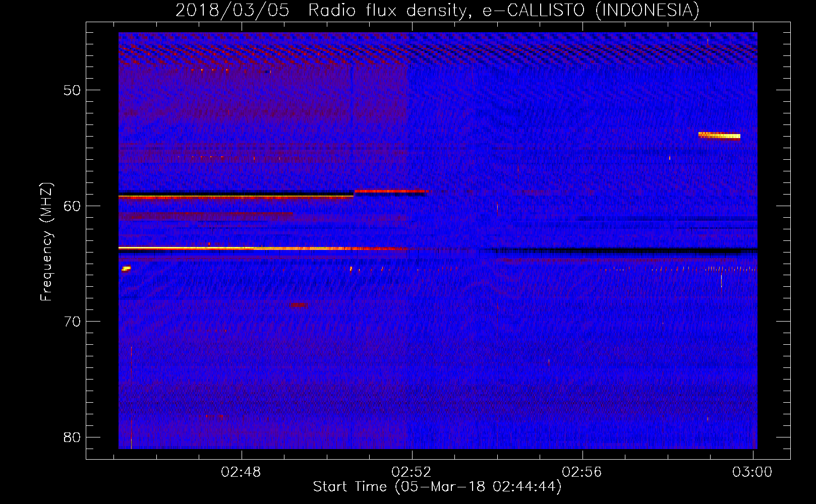816x504 pixels.
Task: Click the 03:00 time tick label
Action: [x=752, y=472]
